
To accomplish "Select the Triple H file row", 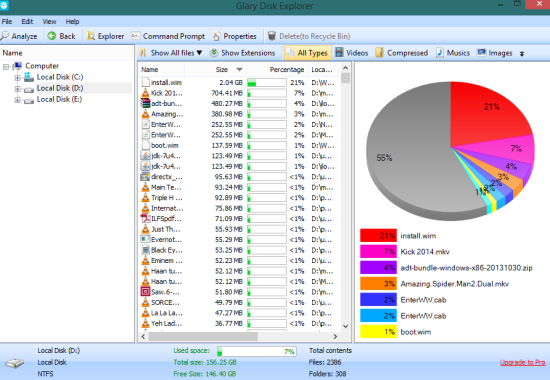I will point(239,198).
